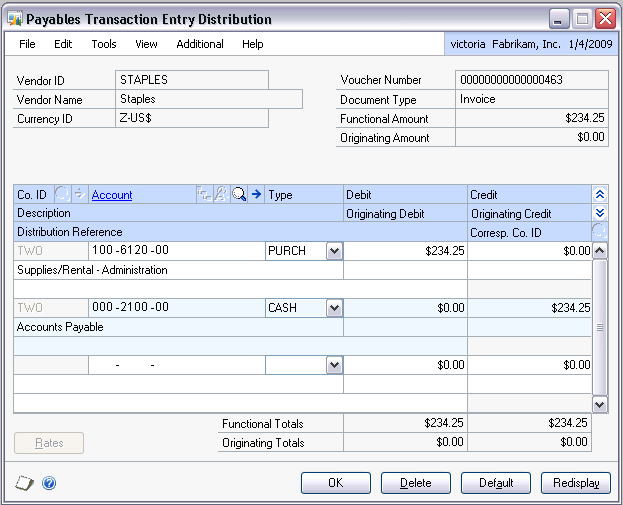Open the File menu

pos(27,44)
